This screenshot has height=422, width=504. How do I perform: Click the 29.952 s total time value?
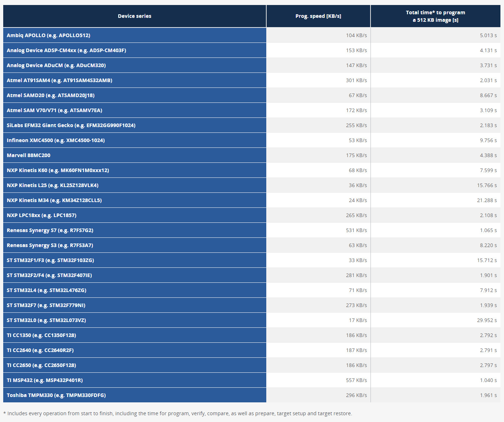pos(487,320)
